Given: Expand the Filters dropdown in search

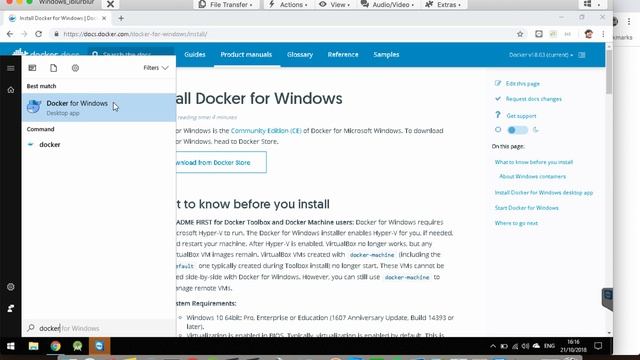Looking at the screenshot, I should click(156, 68).
